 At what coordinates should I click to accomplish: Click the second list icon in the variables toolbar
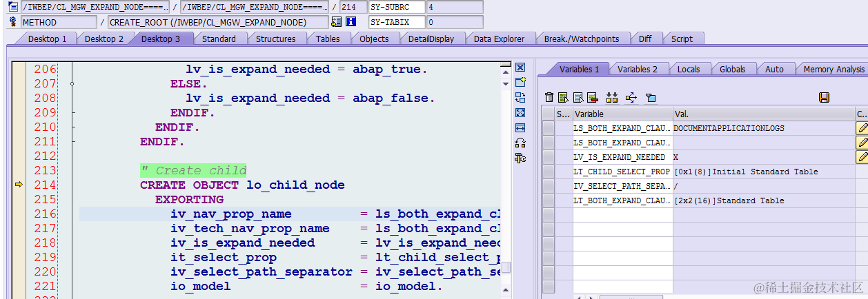tap(578, 97)
